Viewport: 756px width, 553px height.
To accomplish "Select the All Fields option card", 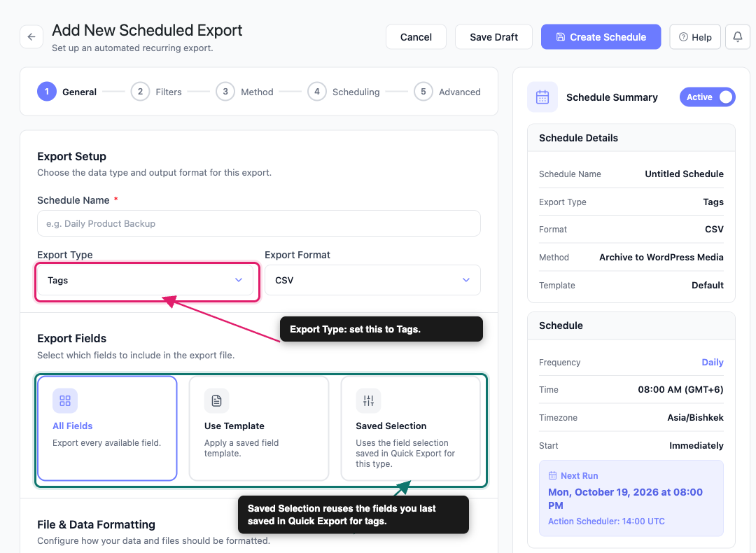I will (107, 428).
